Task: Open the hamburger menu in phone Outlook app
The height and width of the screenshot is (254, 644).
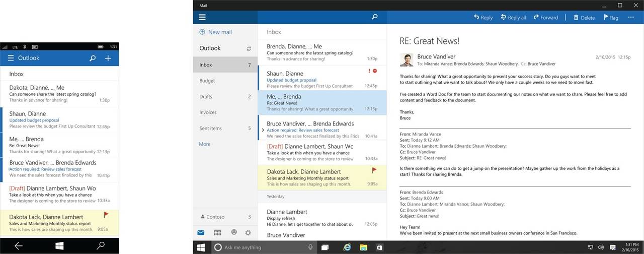Action: point(11,58)
